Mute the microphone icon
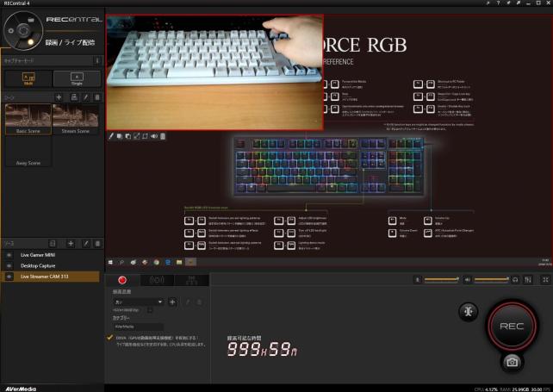Viewport: 553px width, 392px height. coord(418,280)
